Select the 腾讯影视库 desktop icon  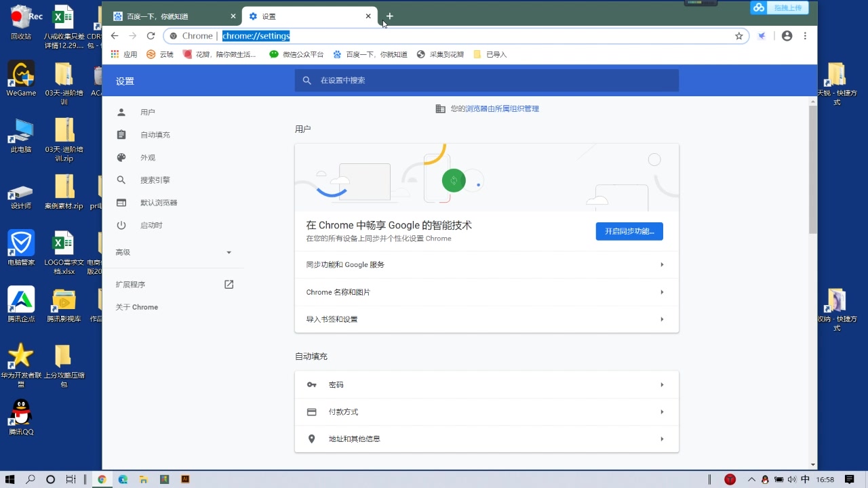(x=64, y=305)
